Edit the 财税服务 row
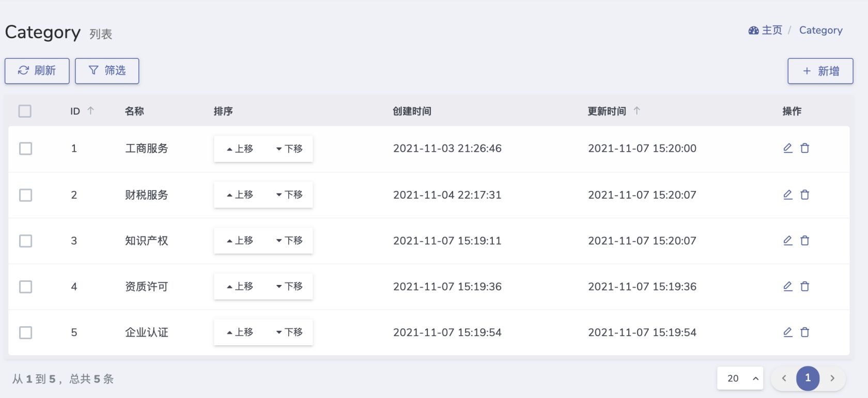The width and height of the screenshot is (868, 398). click(788, 195)
